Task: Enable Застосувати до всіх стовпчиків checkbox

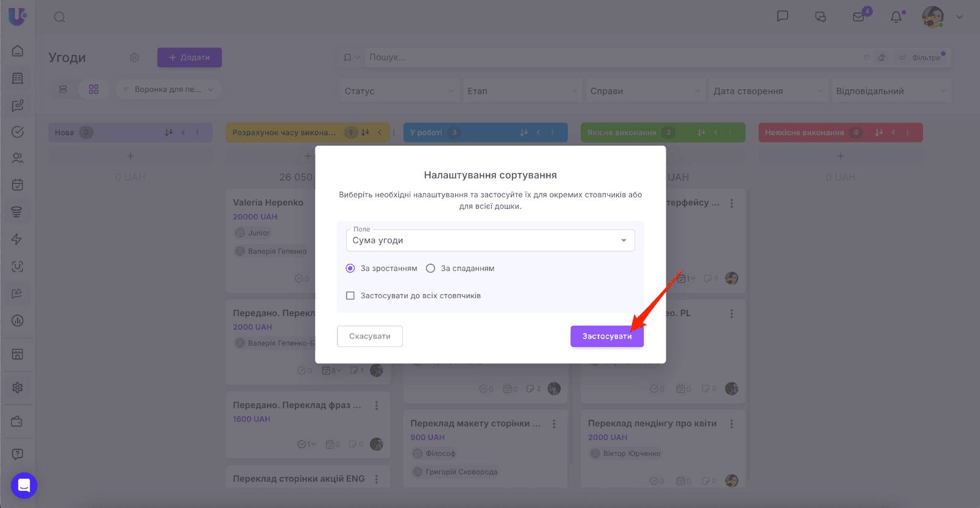Action: (x=350, y=296)
